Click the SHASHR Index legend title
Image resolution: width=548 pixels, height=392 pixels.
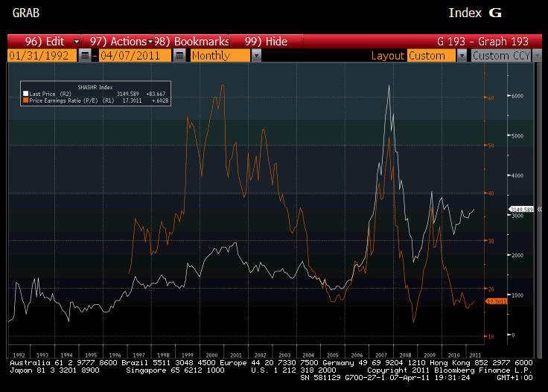click(95, 87)
